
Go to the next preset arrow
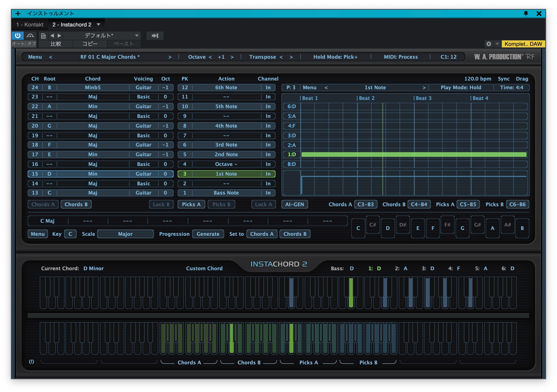[59, 36]
